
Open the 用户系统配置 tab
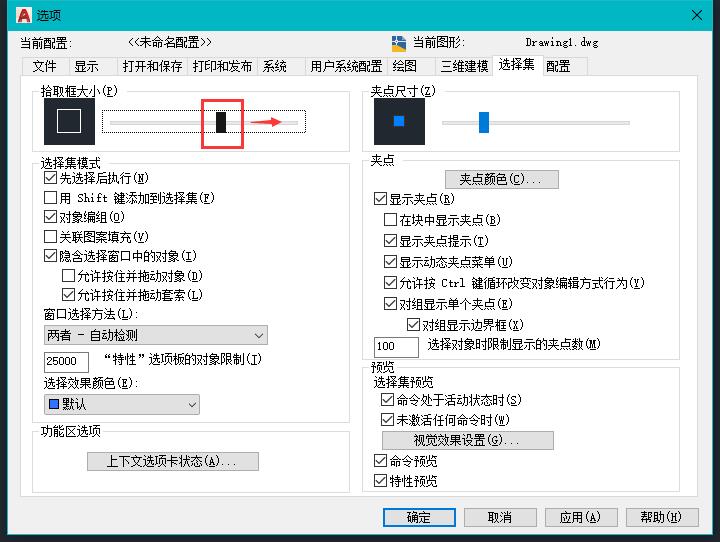346,66
